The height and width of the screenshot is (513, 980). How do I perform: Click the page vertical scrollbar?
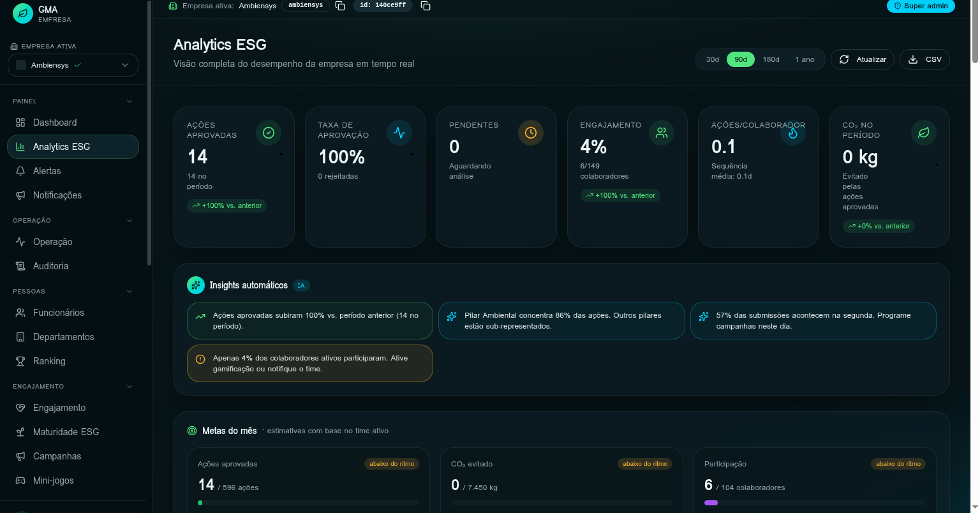click(975, 32)
